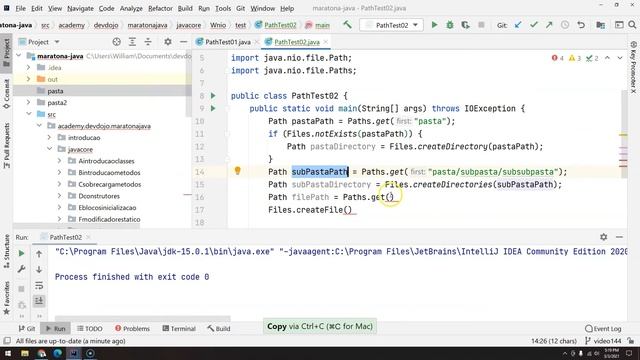Expand the introducao package

click(49, 137)
